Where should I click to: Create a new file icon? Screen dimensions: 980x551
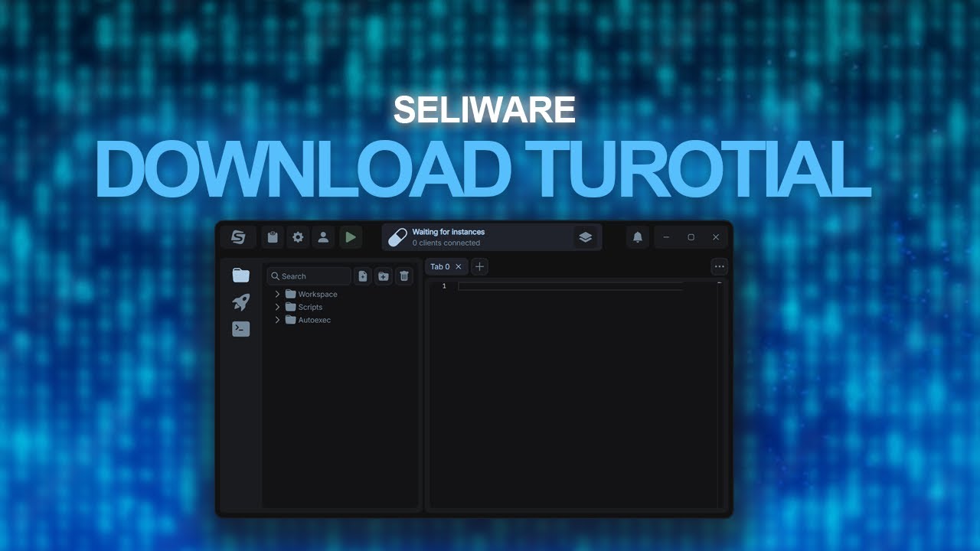[x=363, y=276]
